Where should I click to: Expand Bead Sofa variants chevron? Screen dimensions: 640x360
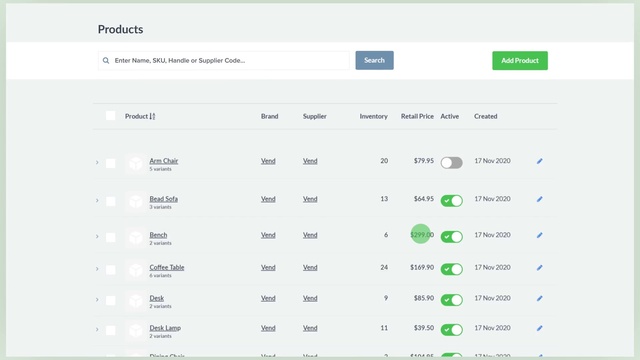click(x=97, y=200)
